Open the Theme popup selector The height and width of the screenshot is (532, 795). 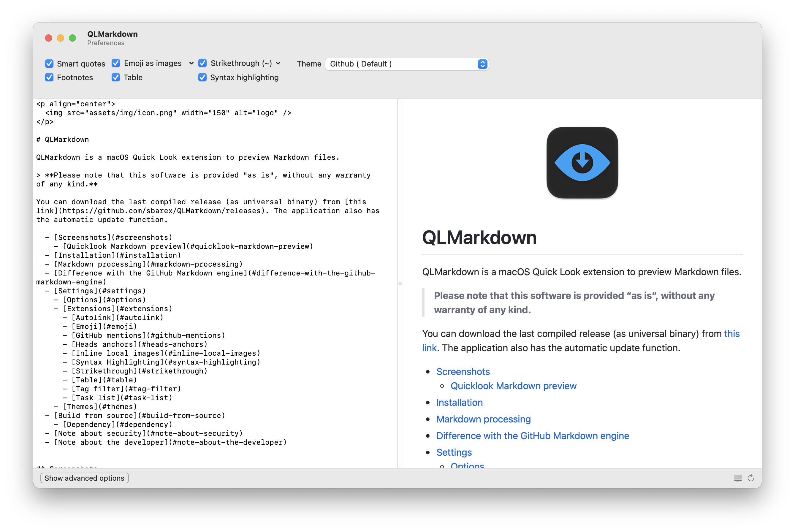406,64
